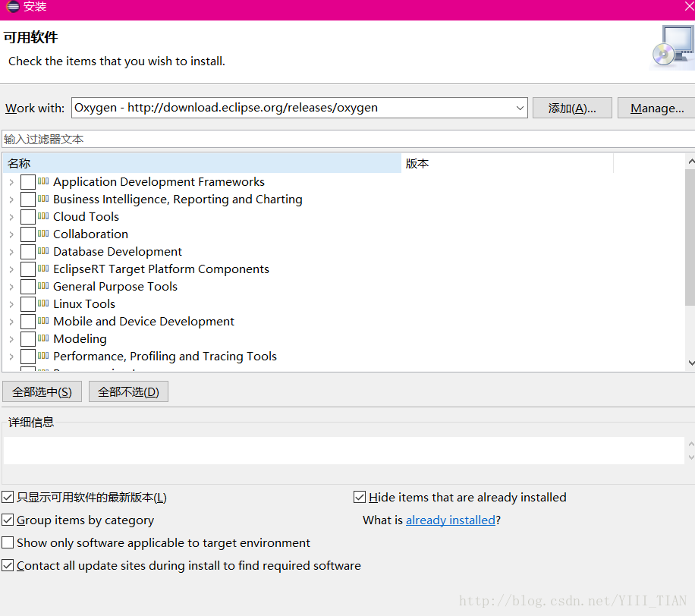Uncheck Contact all update sites during install
This screenshot has height=616, width=695.
click(x=8, y=565)
